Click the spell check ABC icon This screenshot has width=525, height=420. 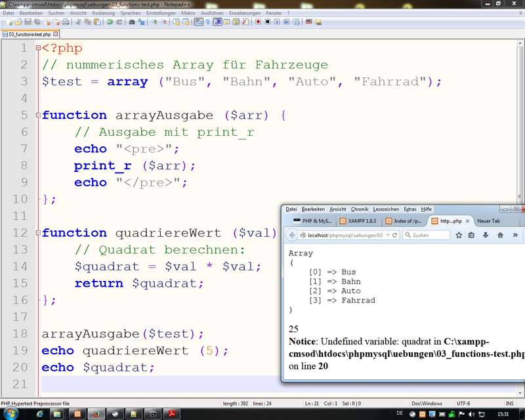[x=308, y=22]
